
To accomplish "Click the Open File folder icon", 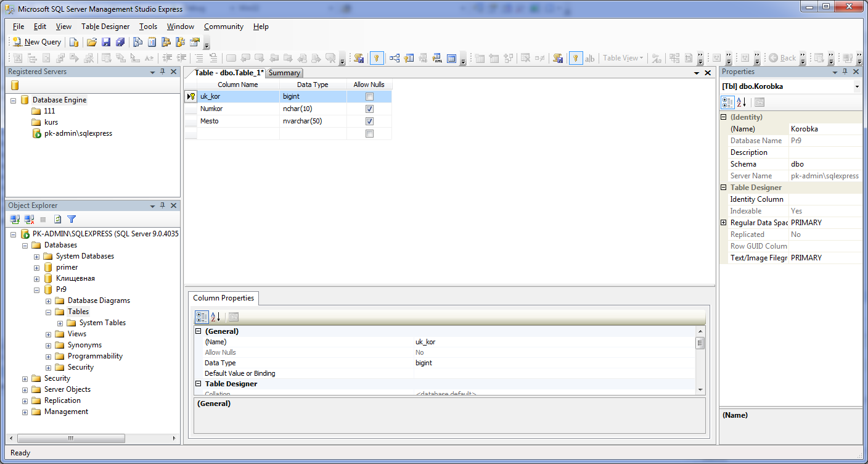I will click(x=92, y=42).
